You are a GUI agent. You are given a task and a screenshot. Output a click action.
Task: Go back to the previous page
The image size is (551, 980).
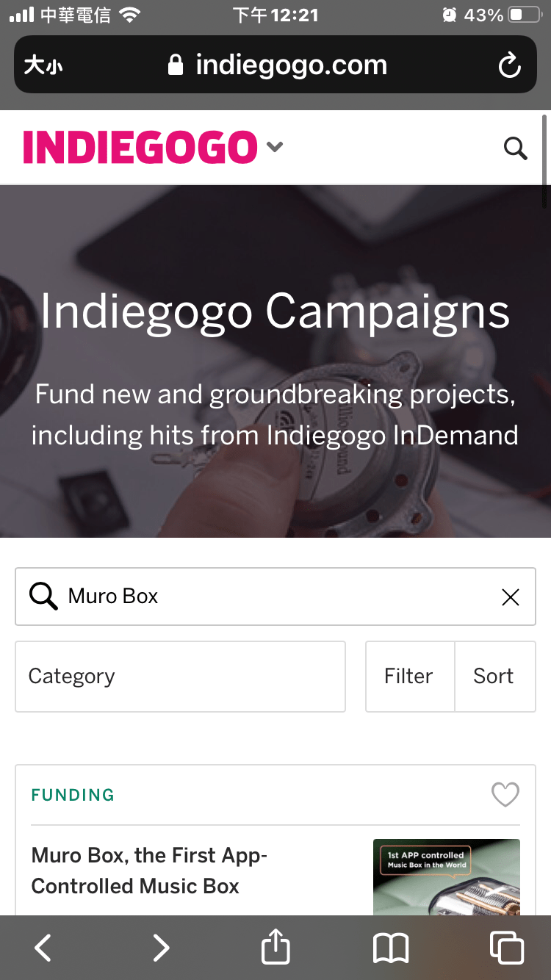[x=43, y=948]
